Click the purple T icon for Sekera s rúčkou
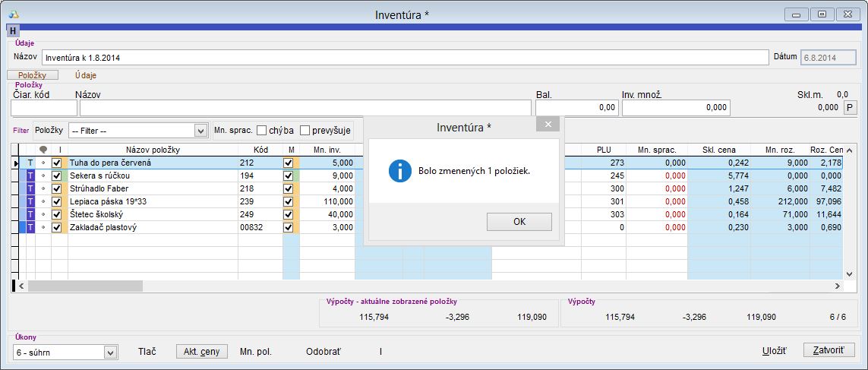Viewport: 868px width, 370px height. click(x=30, y=176)
